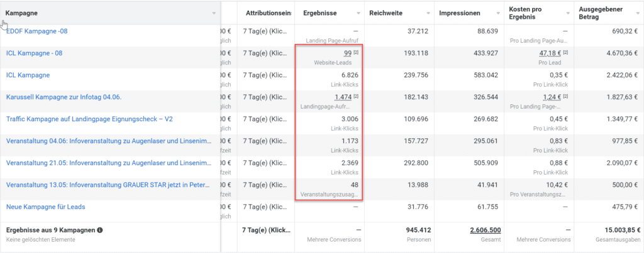The image size is (644, 253).
Task: Open the Ausgegebener Betrag column dropdown arrow
Action: click(x=636, y=13)
